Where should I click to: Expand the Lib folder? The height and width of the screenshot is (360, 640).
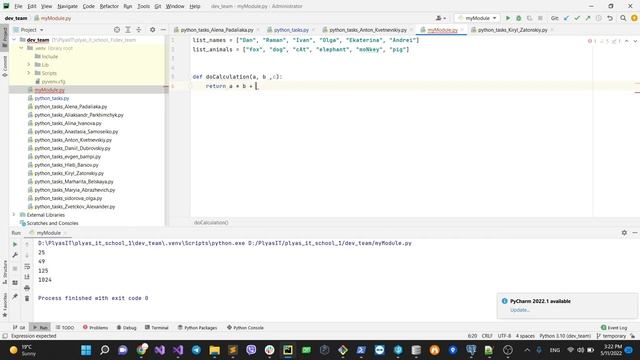(x=29, y=64)
